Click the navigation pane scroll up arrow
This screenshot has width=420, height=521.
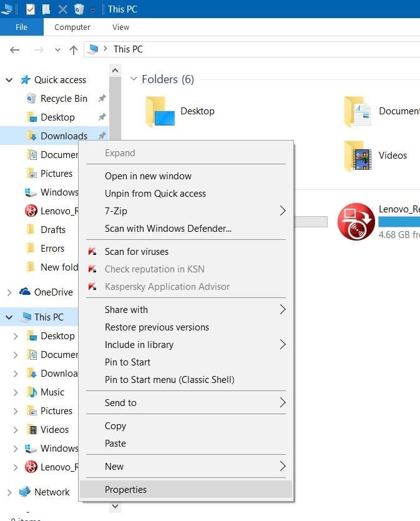[115, 71]
